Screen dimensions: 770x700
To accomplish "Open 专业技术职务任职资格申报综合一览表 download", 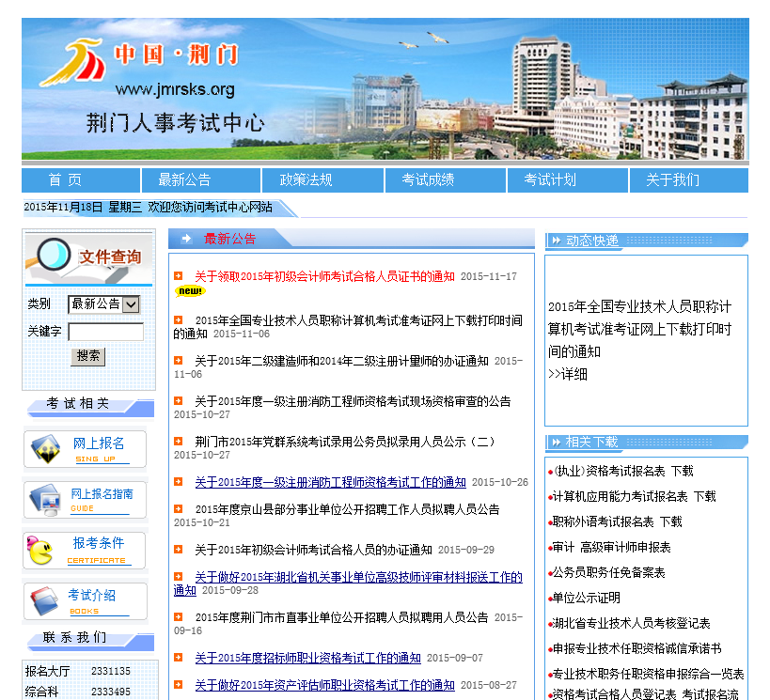I will [x=648, y=674].
